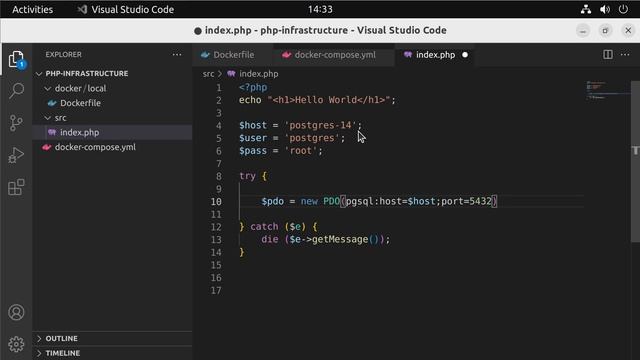Open the volume control icon
Image resolution: width=640 pixels, height=360 pixels.
(x=605, y=9)
